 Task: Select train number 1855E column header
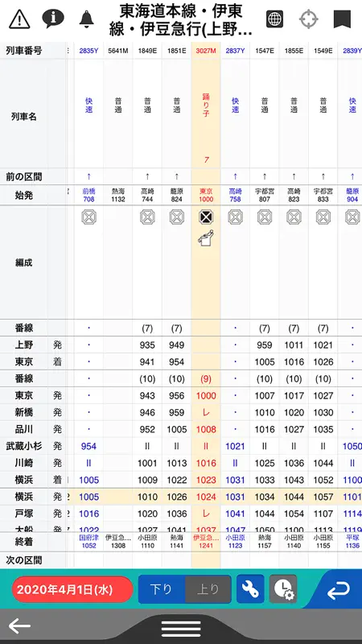(294, 51)
